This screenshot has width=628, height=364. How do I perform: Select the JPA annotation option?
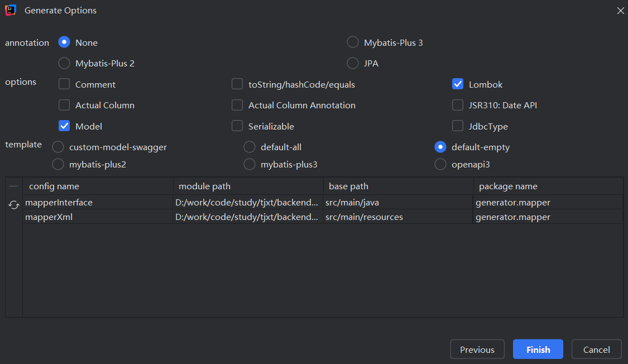click(x=352, y=63)
